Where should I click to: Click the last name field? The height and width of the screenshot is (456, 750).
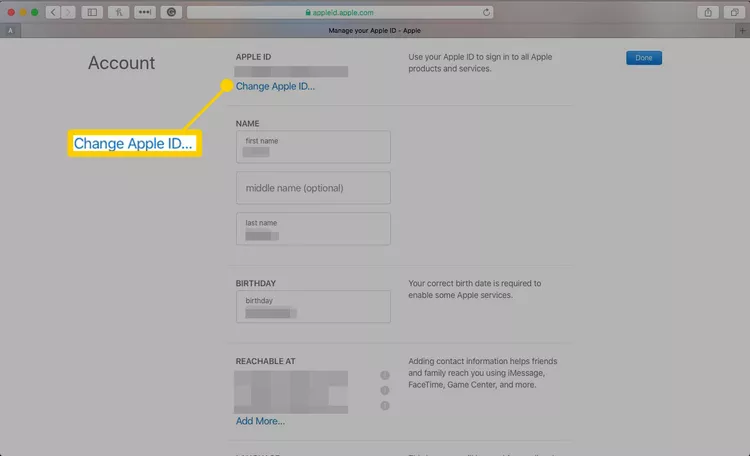click(x=313, y=229)
